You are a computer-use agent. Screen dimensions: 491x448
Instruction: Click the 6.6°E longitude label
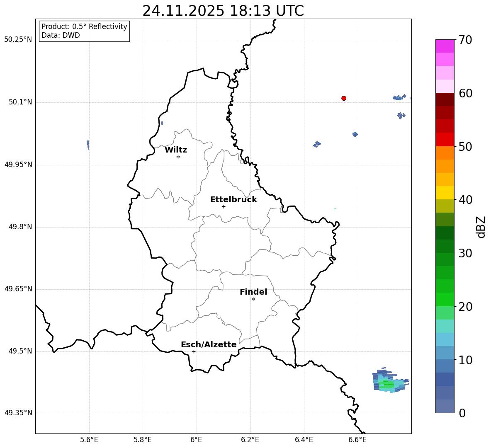357,440
